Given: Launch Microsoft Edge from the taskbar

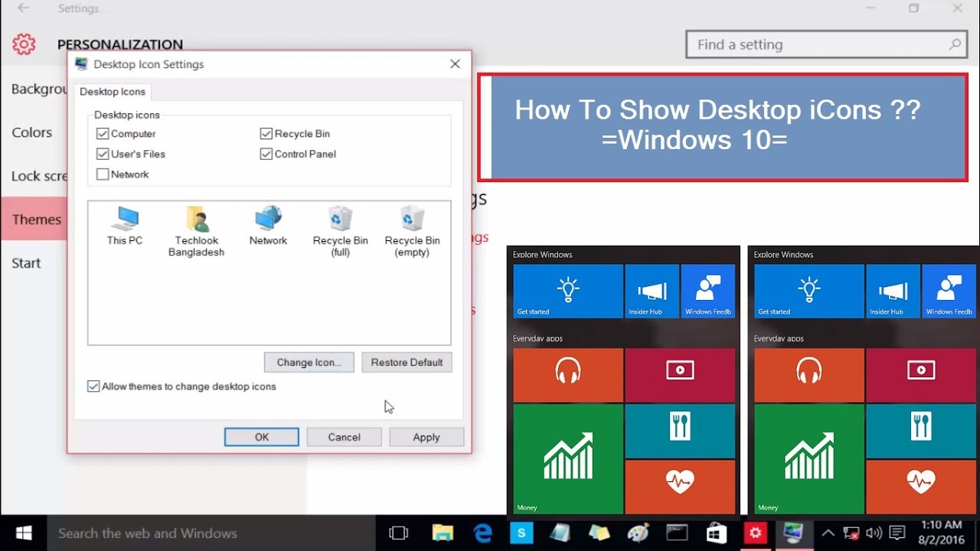Looking at the screenshot, I should pyautogui.click(x=482, y=533).
